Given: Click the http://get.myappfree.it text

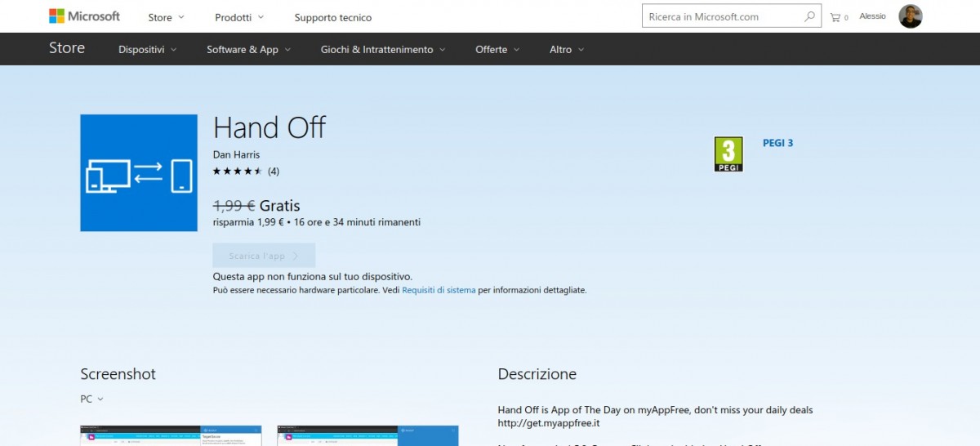Looking at the screenshot, I should [x=549, y=423].
